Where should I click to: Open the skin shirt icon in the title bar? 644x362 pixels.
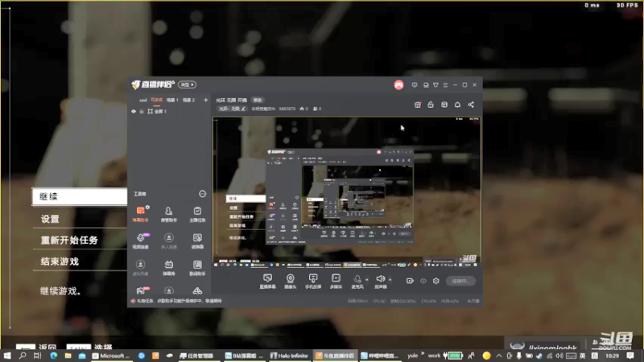[x=436, y=85]
